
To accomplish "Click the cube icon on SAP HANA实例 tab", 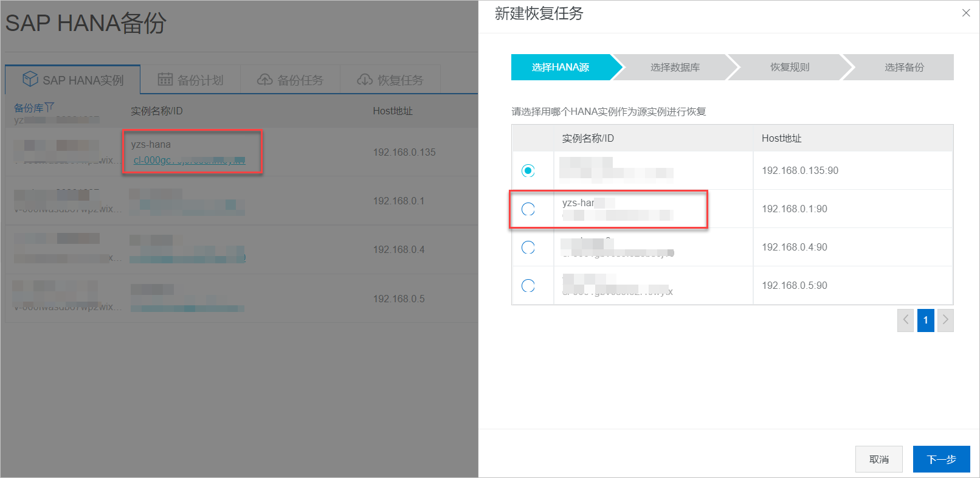I will (30, 79).
